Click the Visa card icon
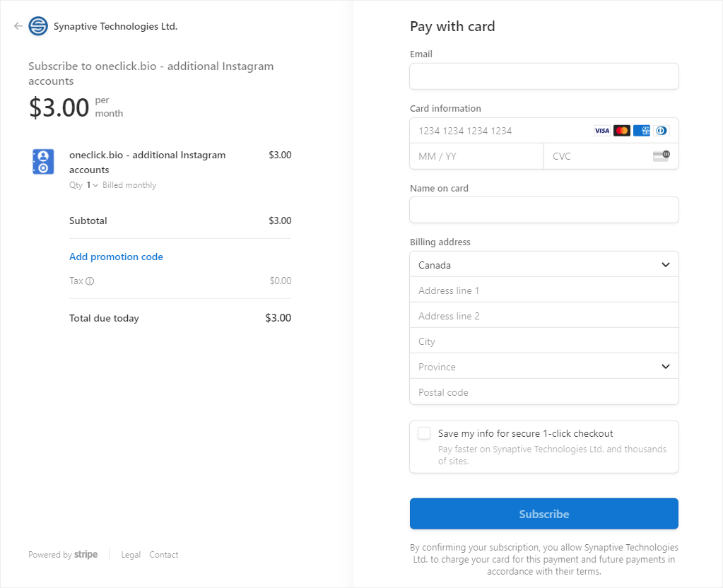723x588 pixels. (601, 131)
